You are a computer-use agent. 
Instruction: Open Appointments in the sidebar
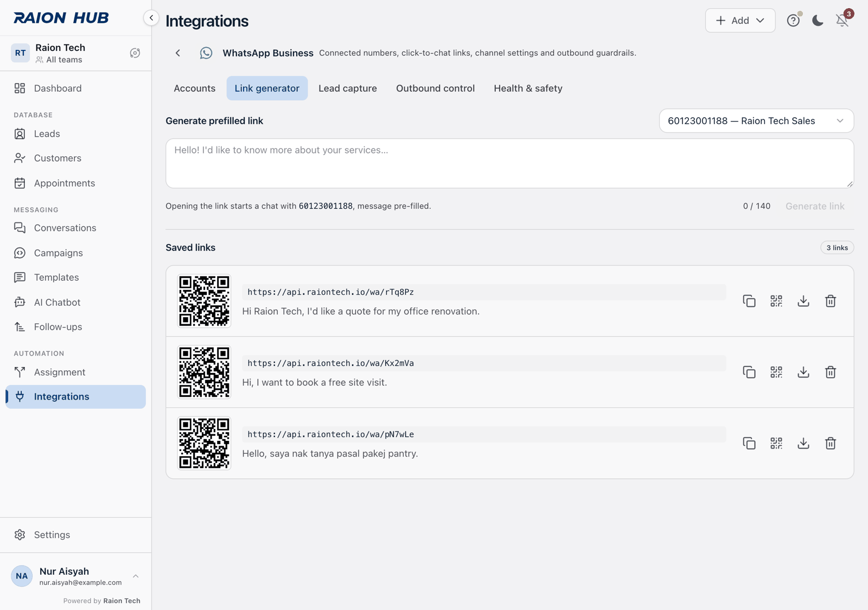(75, 183)
